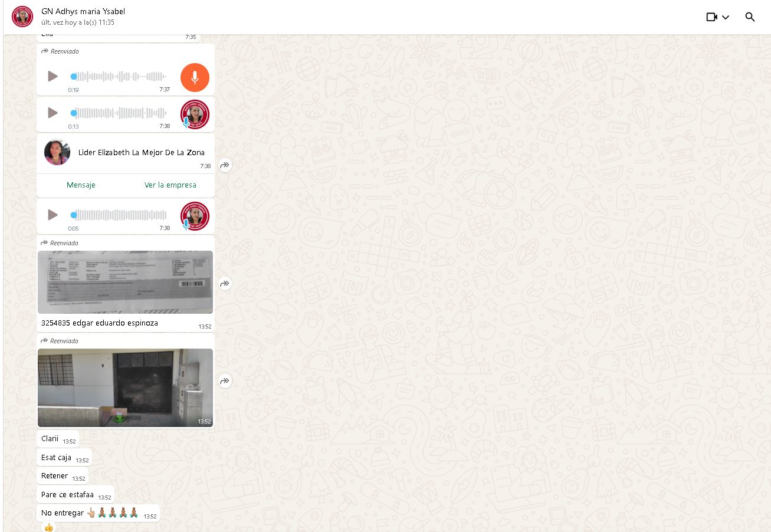The width and height of the screenshot is (771, 532).
Task: Play the 0:19 forwarded voice message
Action: pos(53,76)
